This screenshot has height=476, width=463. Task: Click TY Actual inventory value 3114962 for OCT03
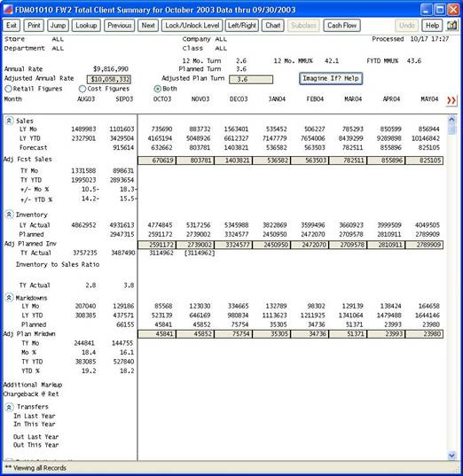(x=161, y=253)
